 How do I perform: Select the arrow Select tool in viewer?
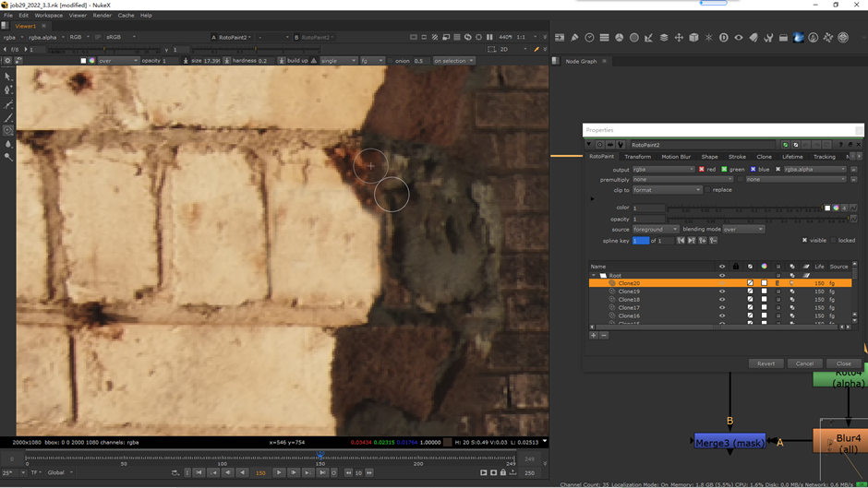(x=8, y=77)
